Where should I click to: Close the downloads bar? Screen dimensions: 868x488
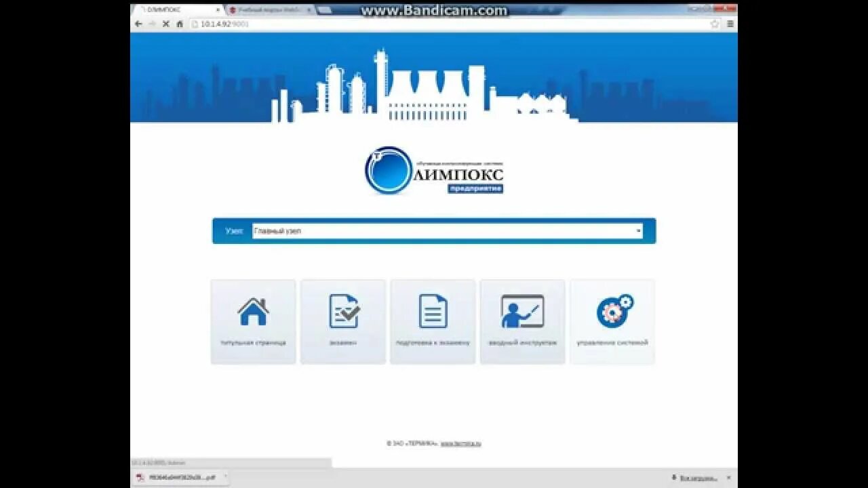tap(730, 478)
